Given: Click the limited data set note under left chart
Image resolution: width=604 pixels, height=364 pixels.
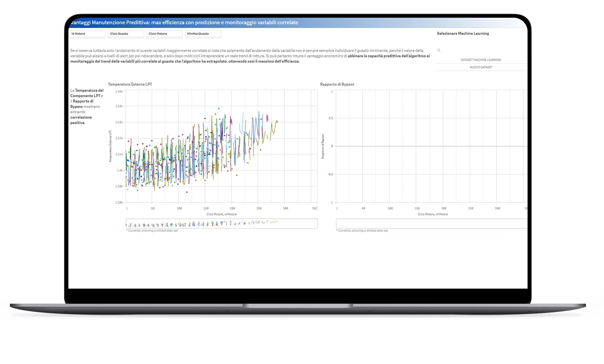Looking at the screenshot, I should (x=152, y=230).
